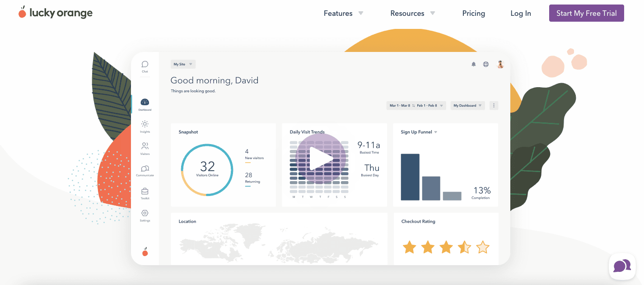Viewport: 644px width, 285px height.
Task: Click the '4 New visitors' stat
Action: [x=254, y=155]
